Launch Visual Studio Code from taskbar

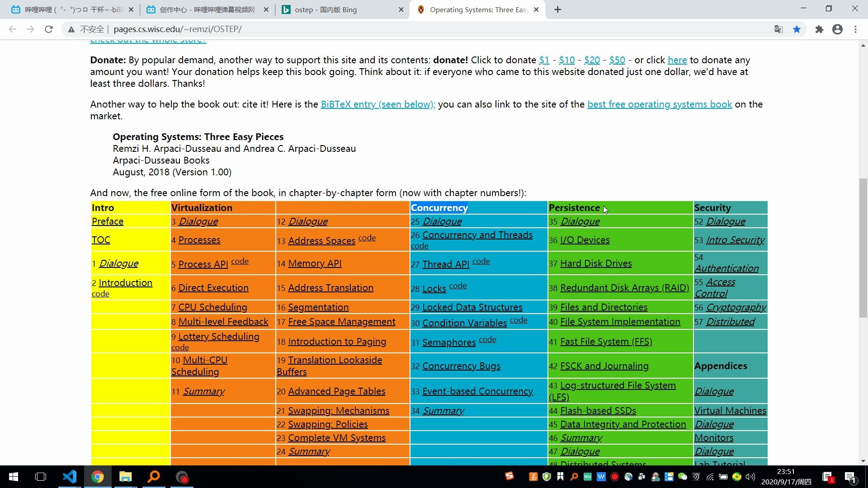70,477
